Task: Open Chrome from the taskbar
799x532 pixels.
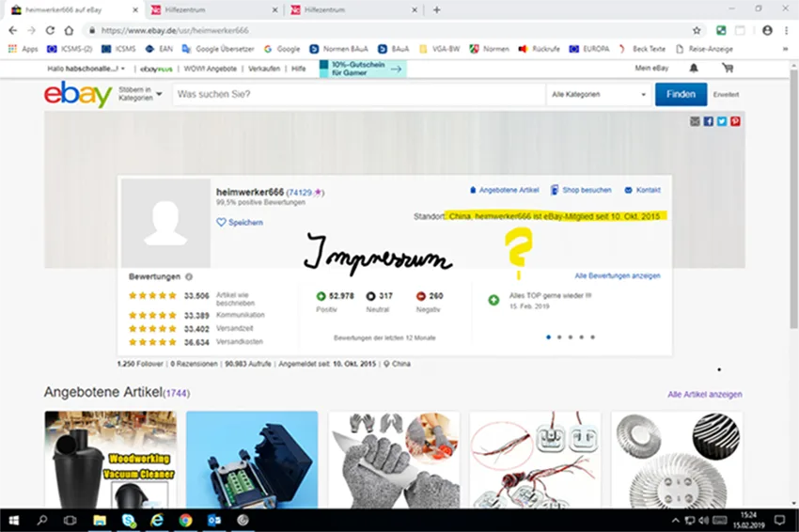Action: (x=185, y=521)
